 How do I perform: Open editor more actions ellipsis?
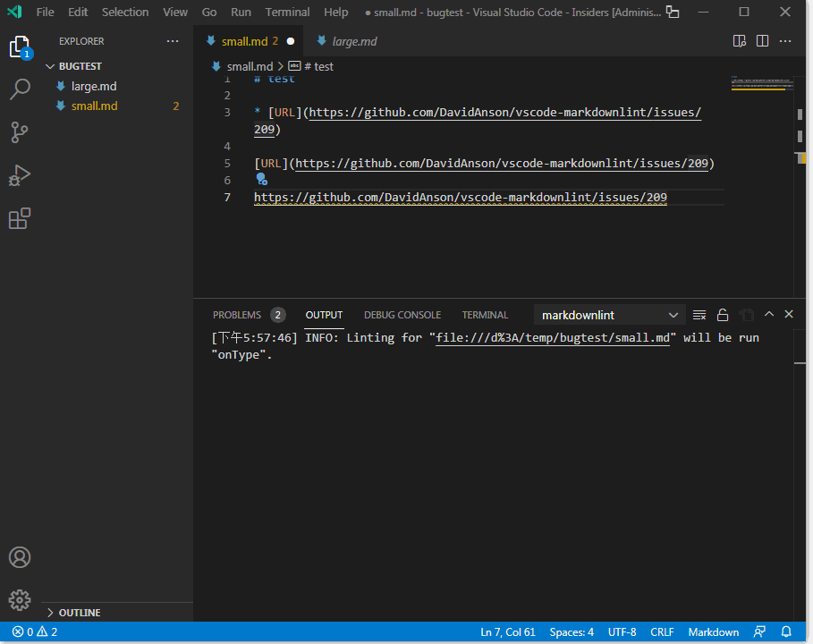coord(785,41)
